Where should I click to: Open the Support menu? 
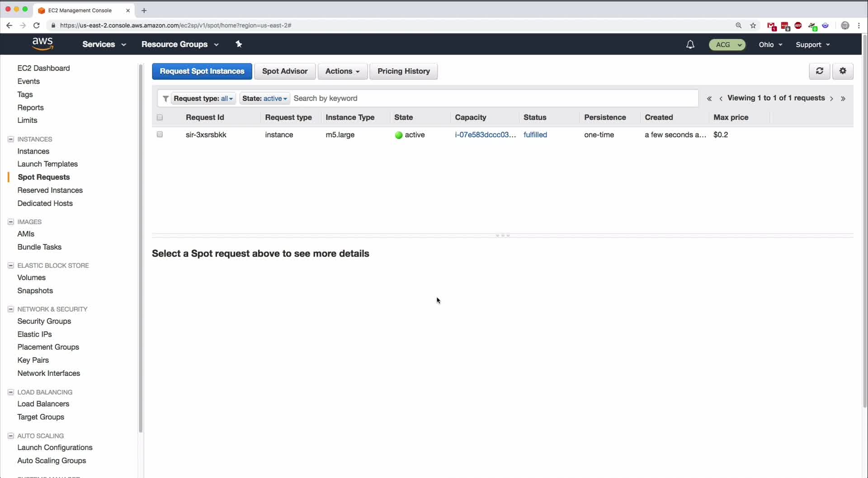(x=813, y=45)
